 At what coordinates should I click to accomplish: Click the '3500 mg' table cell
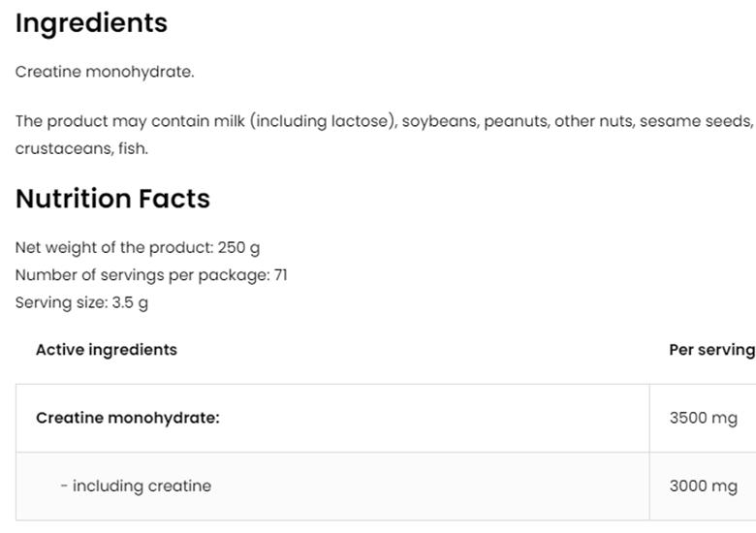click(x=703, y=418)
